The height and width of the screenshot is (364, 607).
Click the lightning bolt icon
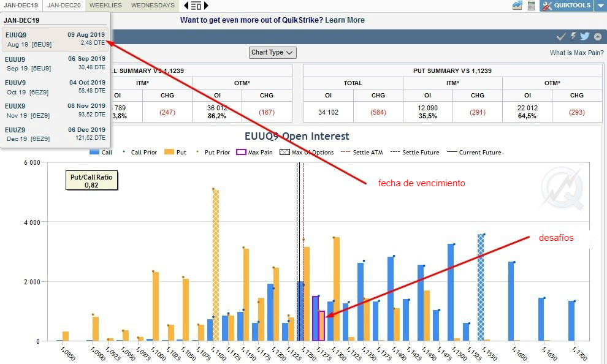[573, 37]
